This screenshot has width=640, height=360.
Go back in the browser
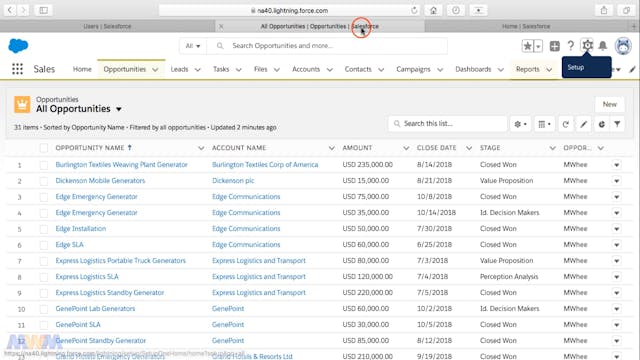pos(10,10)
